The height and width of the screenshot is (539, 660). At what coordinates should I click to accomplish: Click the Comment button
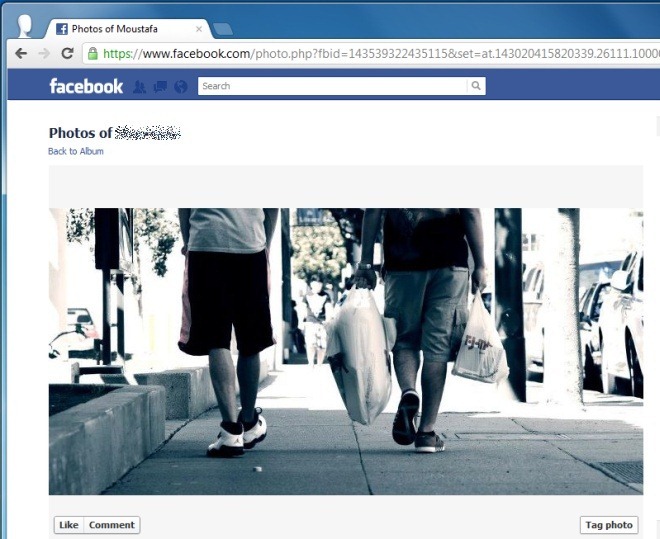[112, 525]
